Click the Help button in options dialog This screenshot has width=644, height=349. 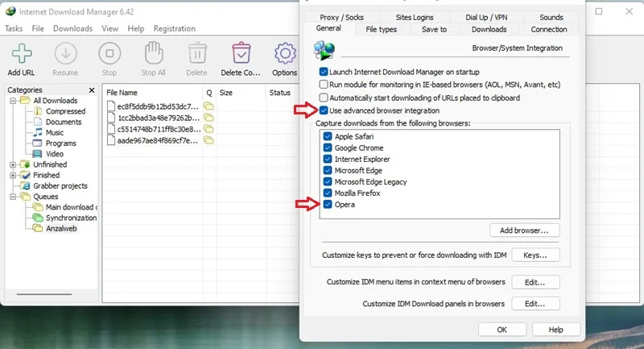coord(556,330)
